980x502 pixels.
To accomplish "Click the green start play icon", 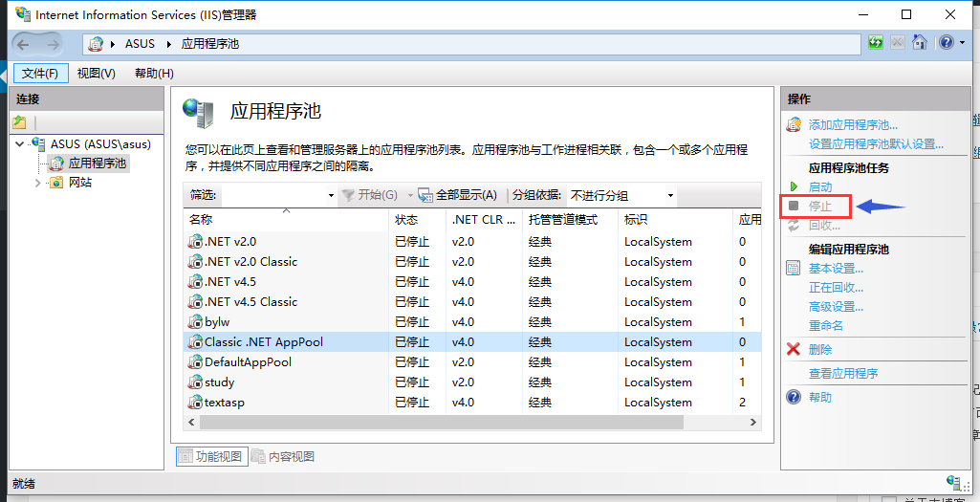I will [794, 186].
